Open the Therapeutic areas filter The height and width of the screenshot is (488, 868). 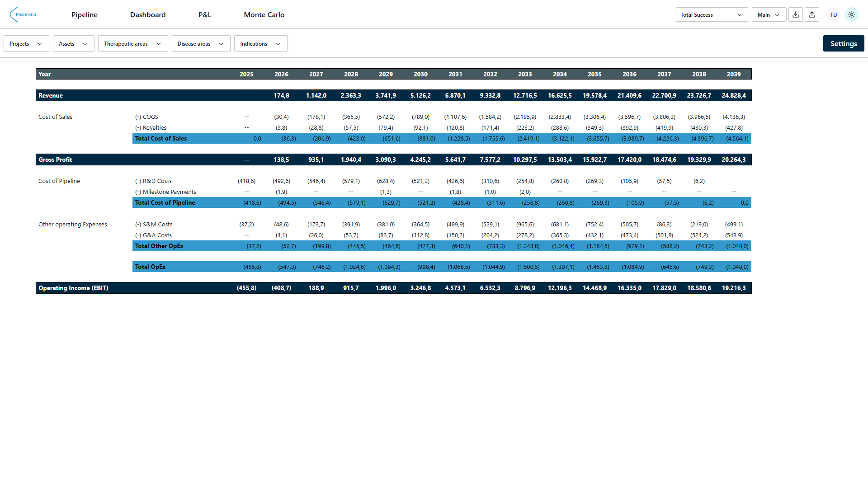[132, 43]
